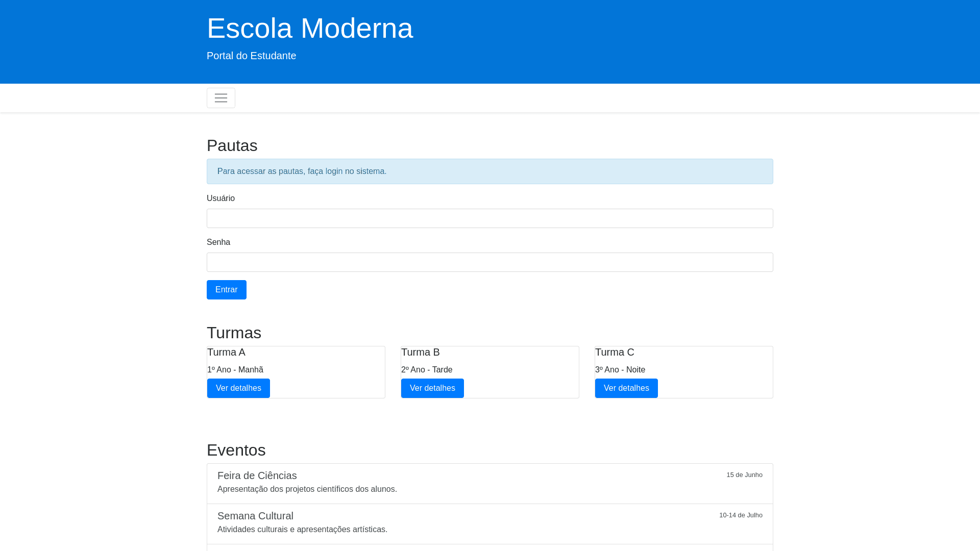
Task: Click the 15 de Junho event date
Action: (x=744, y=475)
